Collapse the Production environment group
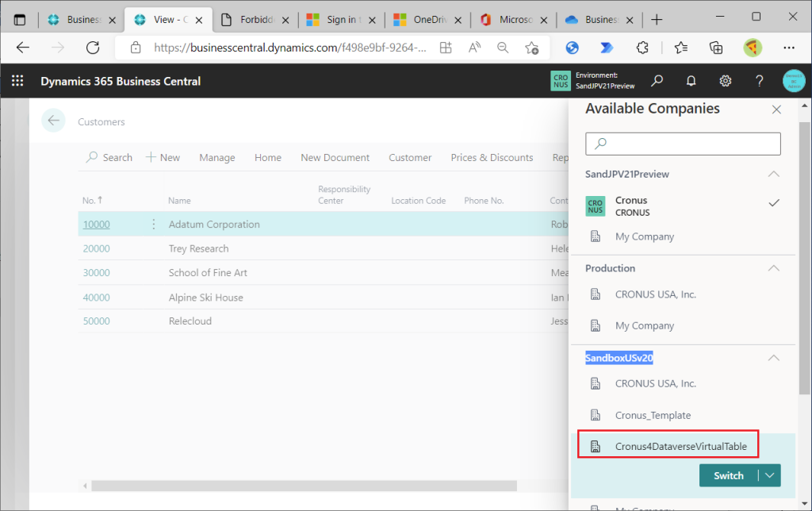 click(x=773, y=268)
